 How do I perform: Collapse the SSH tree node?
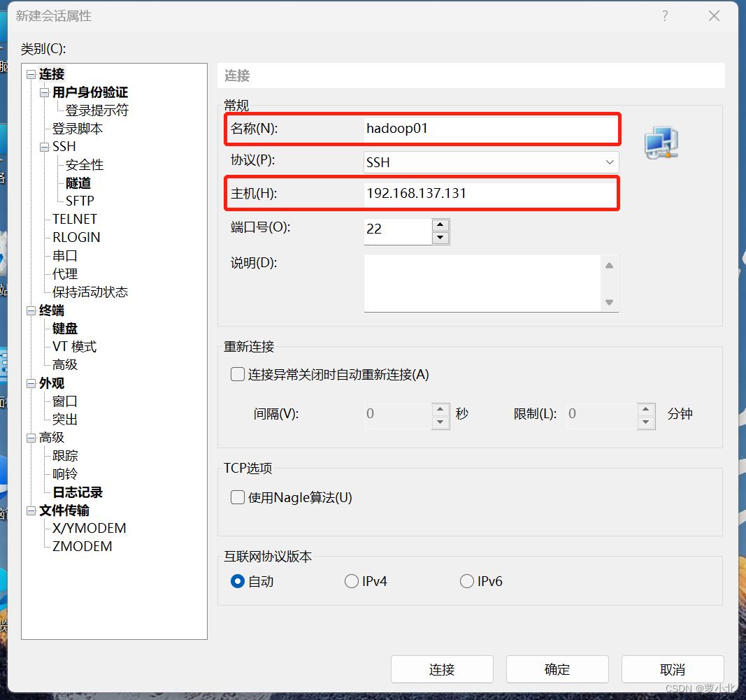point(44,147)
